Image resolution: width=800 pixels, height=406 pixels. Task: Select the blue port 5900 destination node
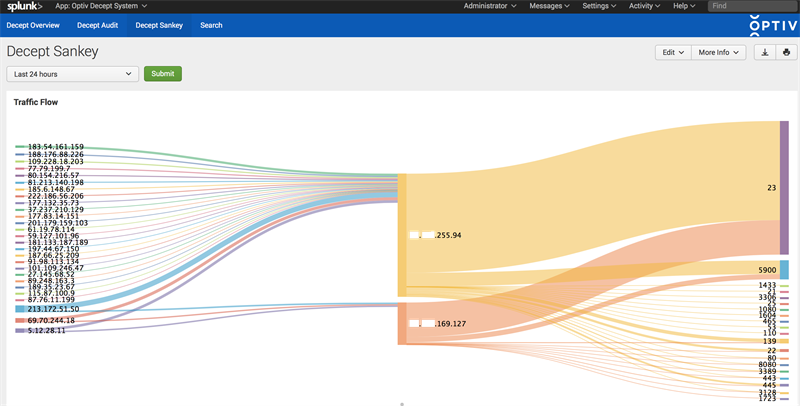click(x=784, y=270)
